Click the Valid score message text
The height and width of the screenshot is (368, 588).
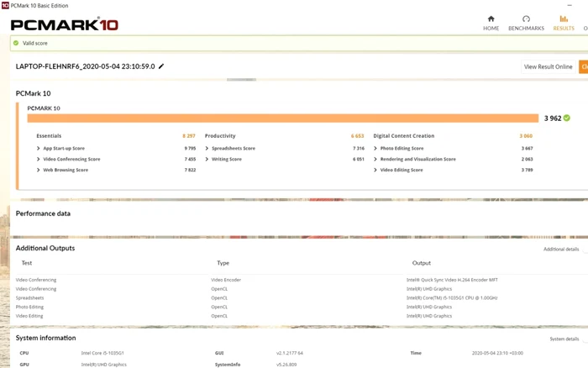35,43
